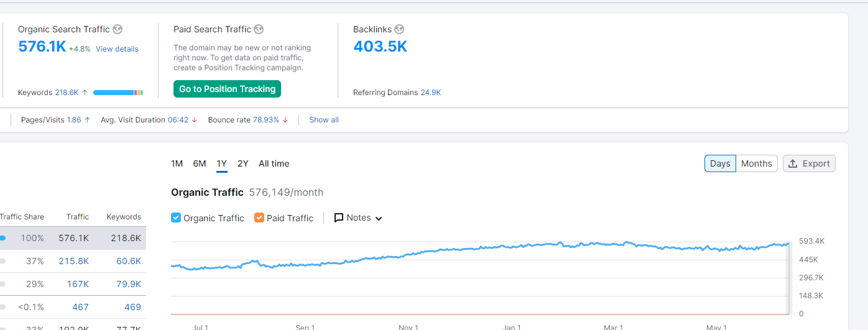Screen dimensions: 868x330
Task: Click traffic value 167K in table
Action: pyautogui.click(x=78, y=284)
